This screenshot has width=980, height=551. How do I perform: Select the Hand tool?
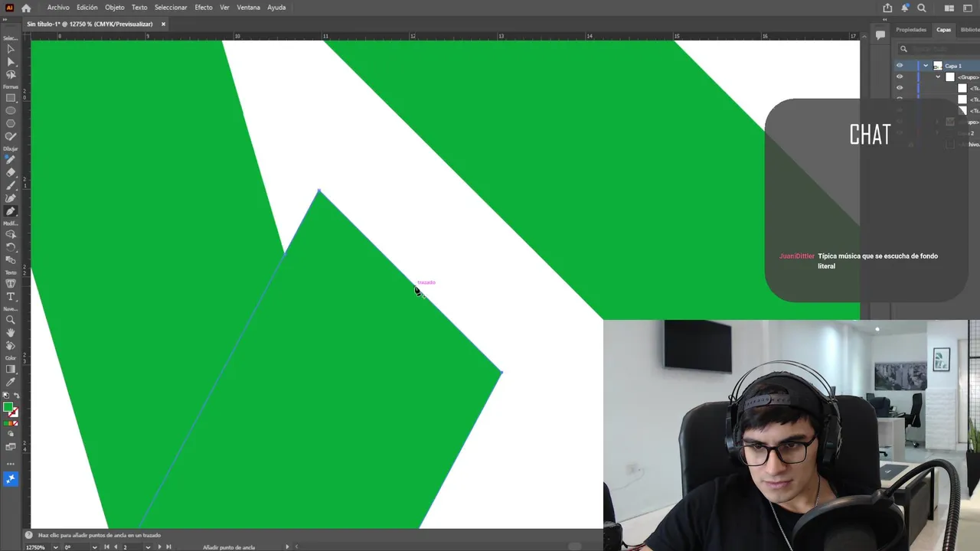[x=11, y=333]
